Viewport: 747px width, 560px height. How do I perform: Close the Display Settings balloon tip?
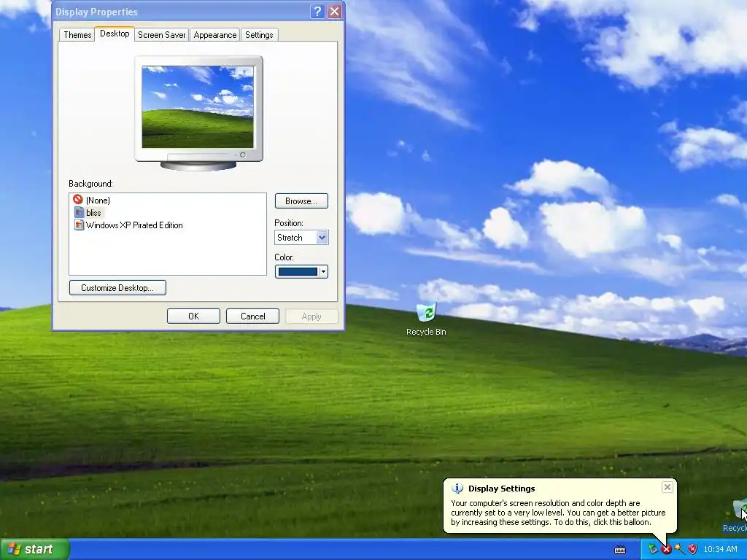coord(667,487)
